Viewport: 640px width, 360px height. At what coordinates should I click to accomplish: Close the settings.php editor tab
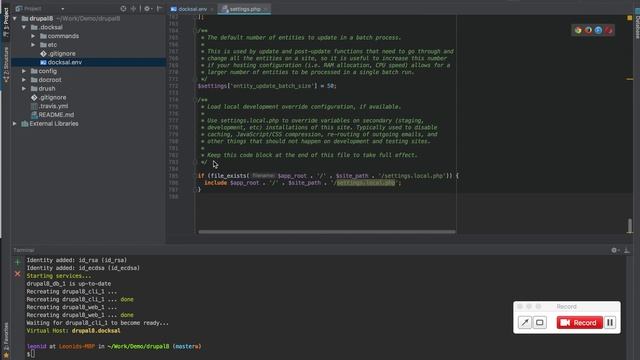pos(266,9)
